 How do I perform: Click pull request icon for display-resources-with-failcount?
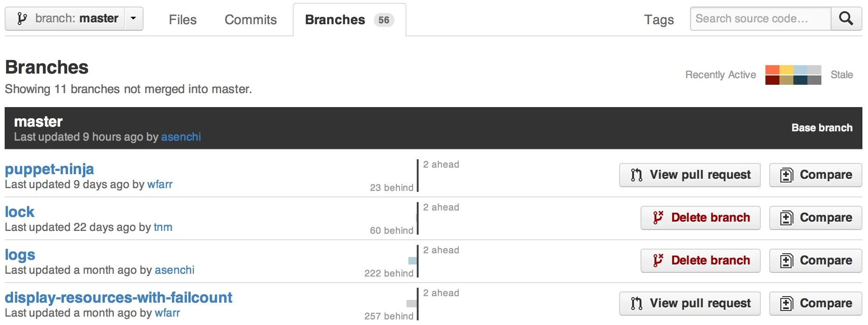pyautogui.click(x=636, y=304)
